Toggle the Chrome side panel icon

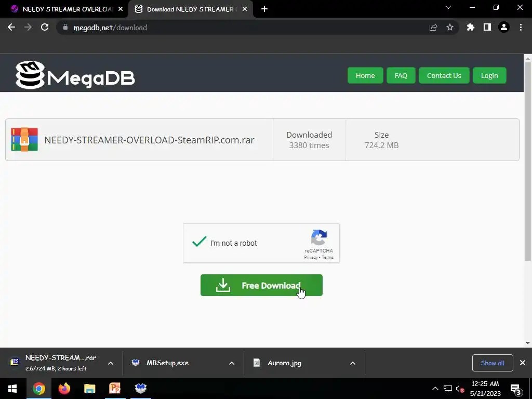click(x=487, y=28)
